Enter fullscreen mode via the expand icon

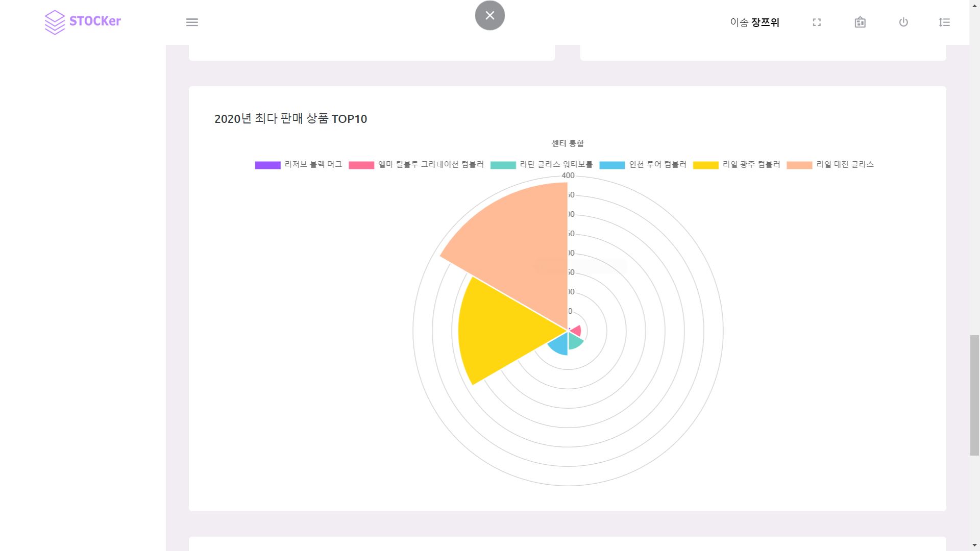click(817, 22)
